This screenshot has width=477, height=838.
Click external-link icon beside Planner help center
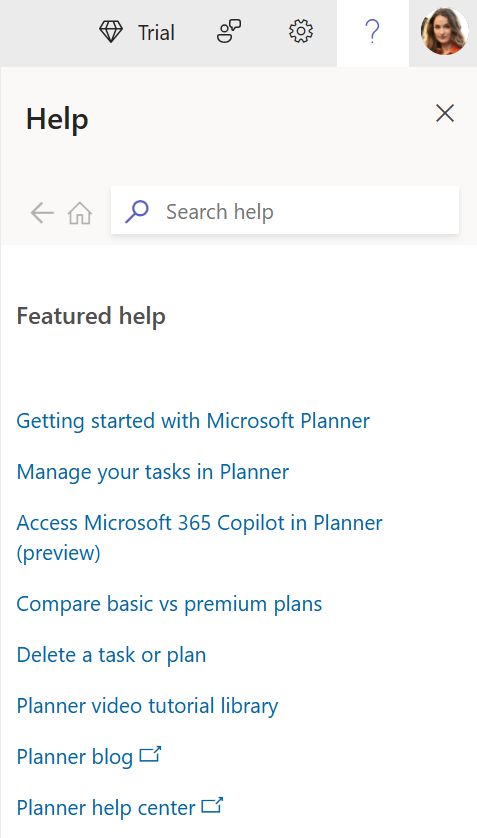212,805
